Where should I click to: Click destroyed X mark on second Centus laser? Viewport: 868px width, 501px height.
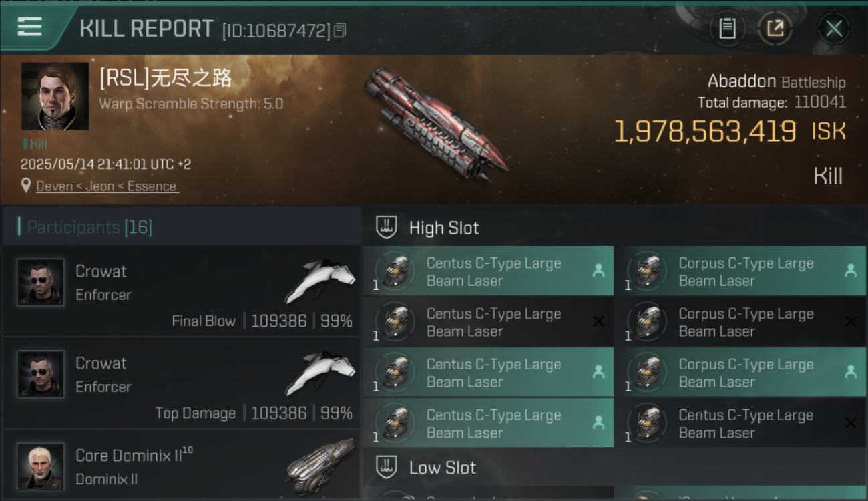click(598, 322)
